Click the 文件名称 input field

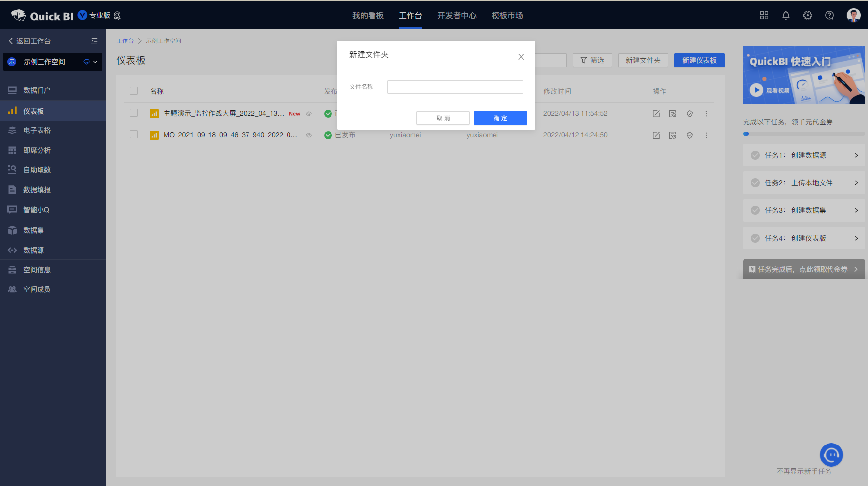coord(455,87)
